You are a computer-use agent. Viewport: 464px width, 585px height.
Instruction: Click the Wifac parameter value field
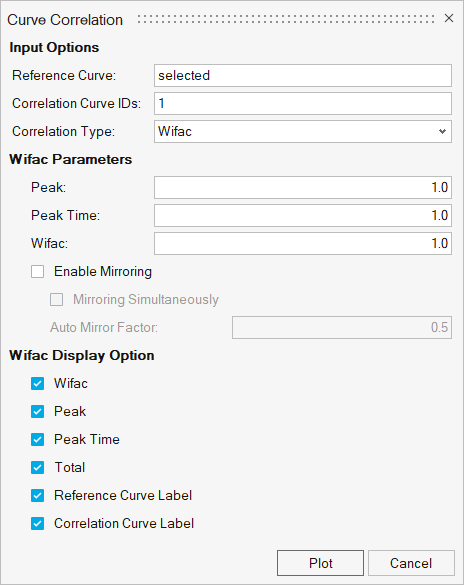tap(302, 243)
